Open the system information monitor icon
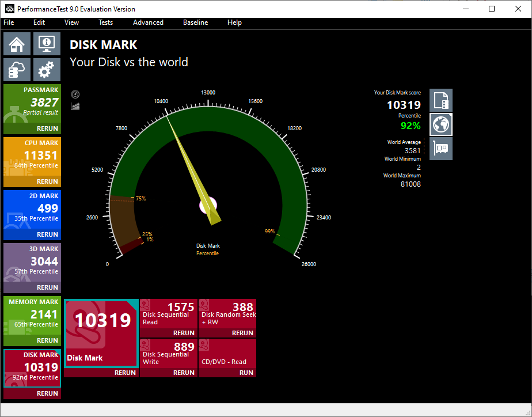The image size is (532, 417). pos(46,44)
